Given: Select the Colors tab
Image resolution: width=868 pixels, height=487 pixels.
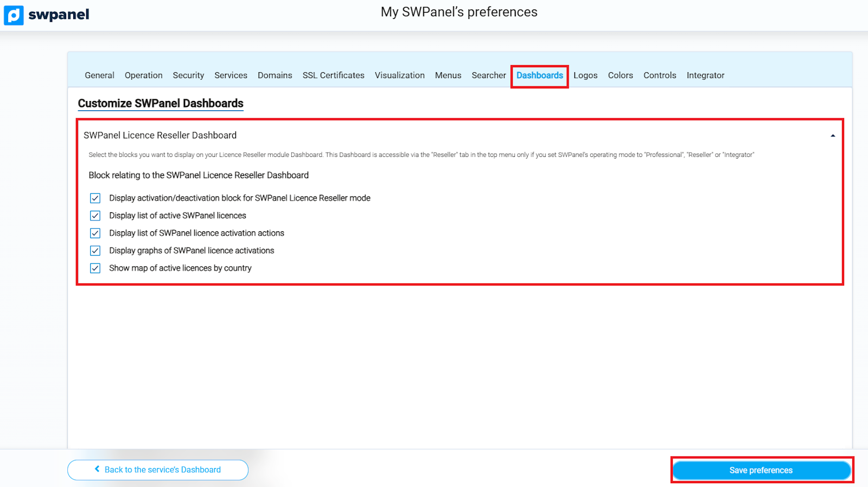Looking at the screenshot, I should tap(620, 75).
